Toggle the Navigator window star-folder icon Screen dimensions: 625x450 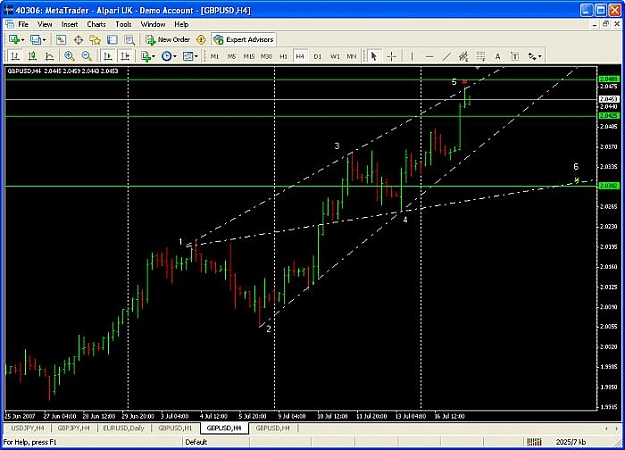95,39
